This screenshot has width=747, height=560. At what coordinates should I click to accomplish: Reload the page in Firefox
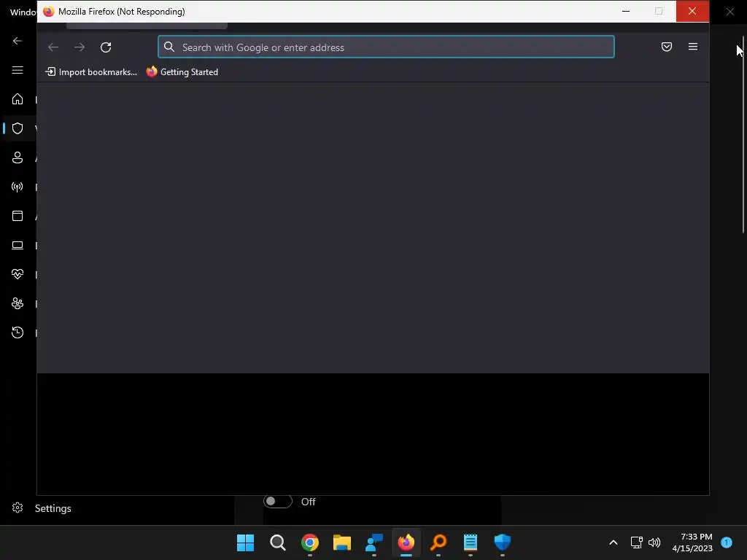(x=106, y=47)
